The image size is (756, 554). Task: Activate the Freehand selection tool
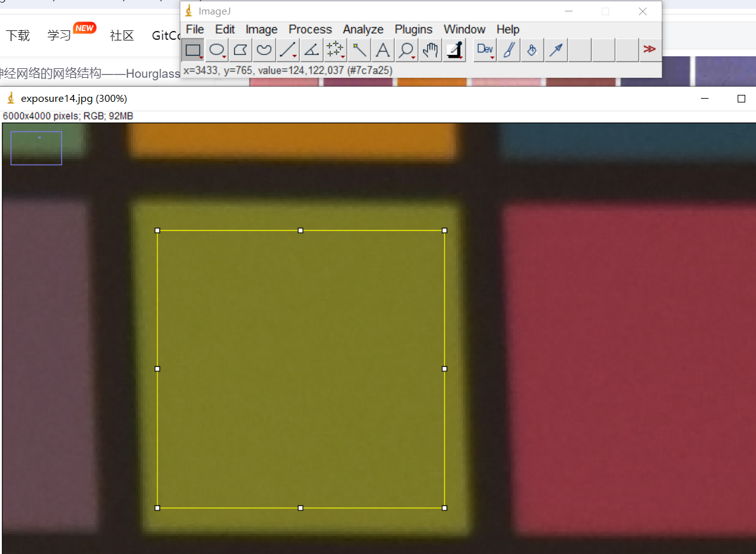(264, 50)
